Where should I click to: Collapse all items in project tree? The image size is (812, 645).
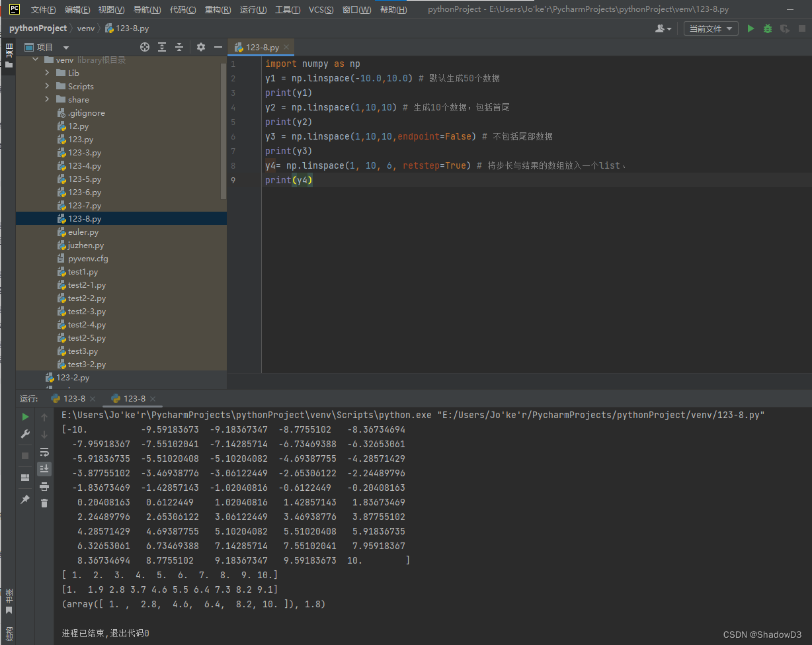pyautogui.click(x=179, y=47)
